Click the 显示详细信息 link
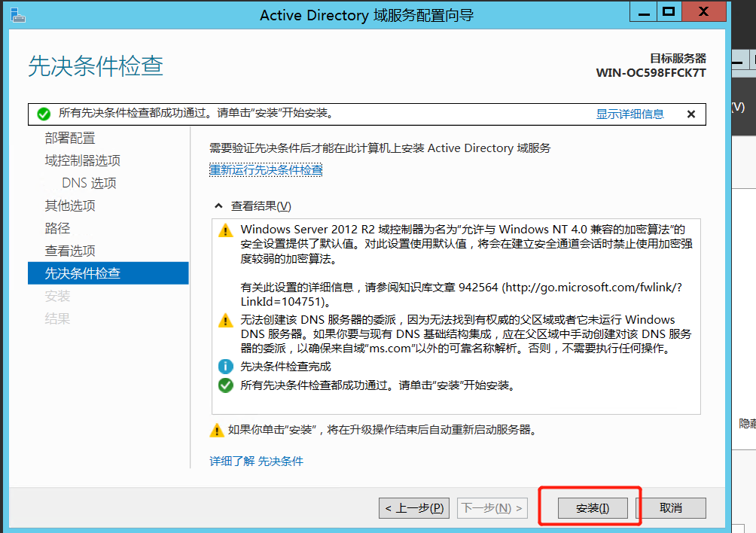The width and height of the screenshot is (756, 533). pyautogui.click(x=629, y=114)
